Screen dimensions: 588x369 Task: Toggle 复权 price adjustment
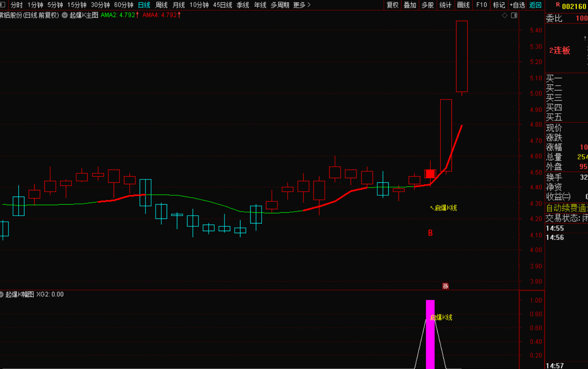pyautogui.click(x=392, y=5)
